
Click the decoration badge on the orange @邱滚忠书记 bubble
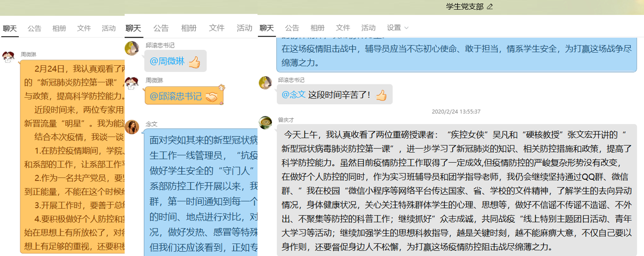pyautogui.click(x=222, y=87)
